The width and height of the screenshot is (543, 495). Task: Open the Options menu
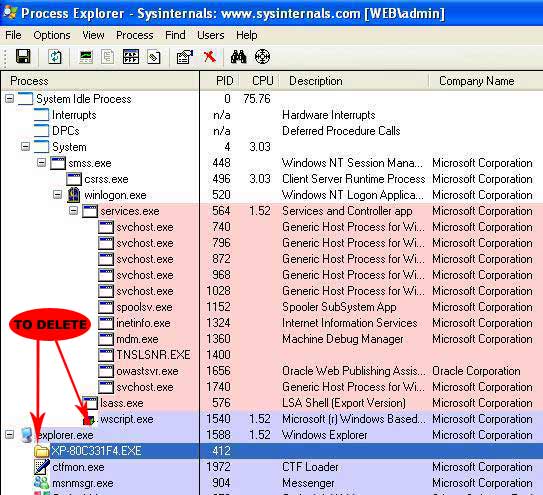click(52, 35)
